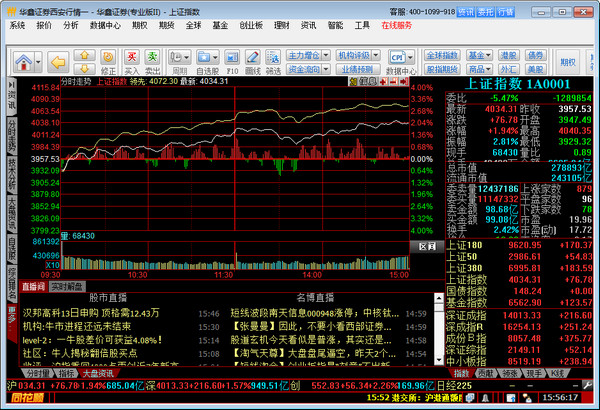Open the 报价 menu
Viewport: 600px width, 410px height.
pyautogui.click(x=44, y=25)
